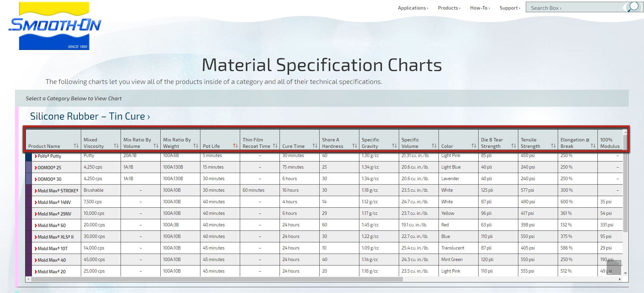Sort by Specific Volume arrows icon
The width and height of the screenshot is (644, 293).
tap(434, 145)
